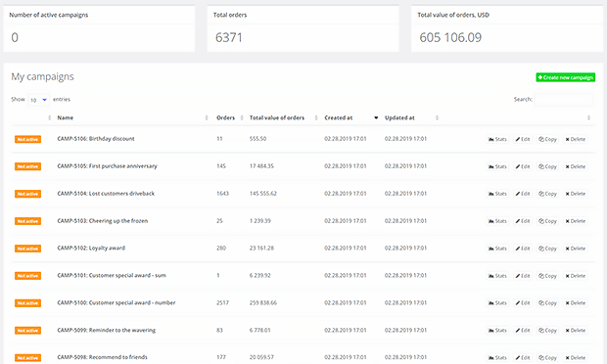Select CAMP-5105: First purchase anniversary text

[x=108, y=166]
